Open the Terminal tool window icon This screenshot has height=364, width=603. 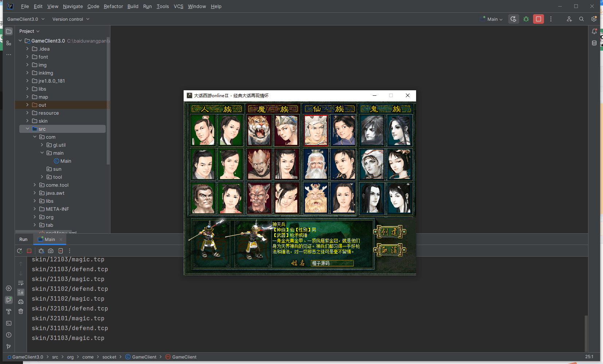(9, 323)
